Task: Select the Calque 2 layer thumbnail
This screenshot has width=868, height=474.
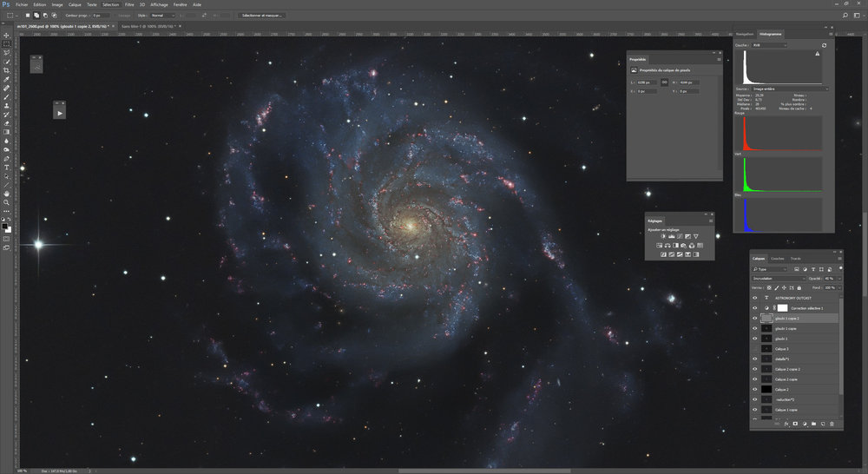Action: [767, 389]
